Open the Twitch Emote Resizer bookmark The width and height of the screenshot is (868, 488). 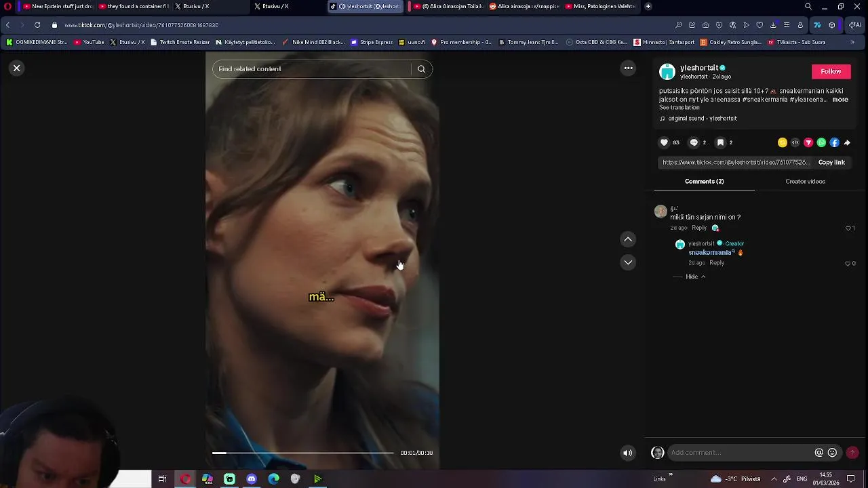180,42
